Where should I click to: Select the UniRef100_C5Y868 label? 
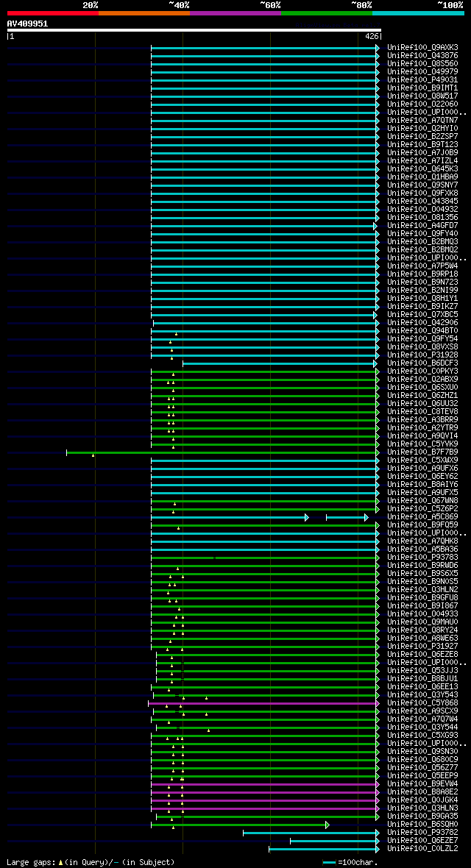coord(422,702)
